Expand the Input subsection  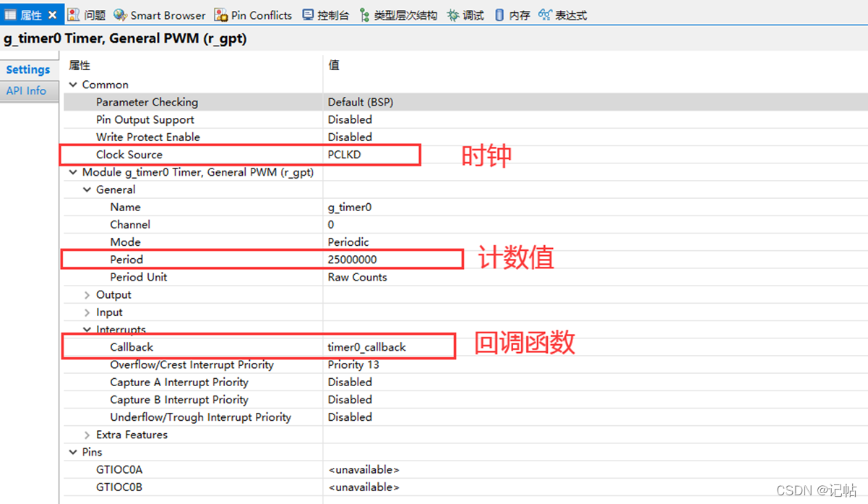pos(87,312)
